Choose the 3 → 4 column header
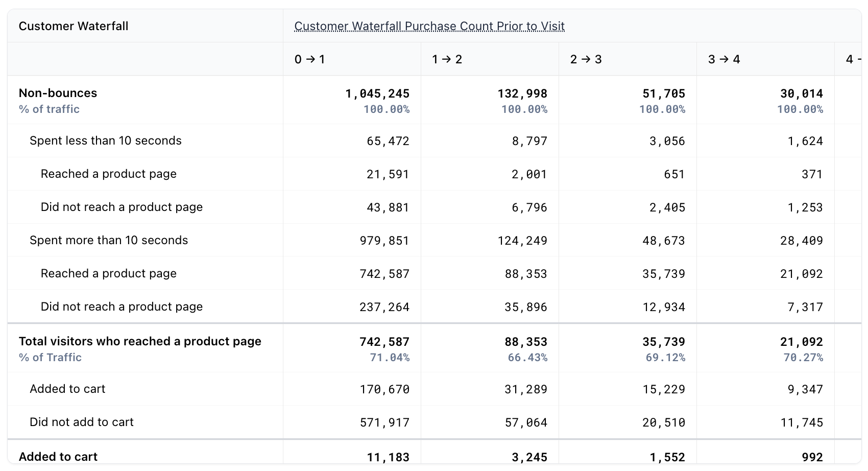Viewport: 868px width, 471px height. (x=724, y=59)
